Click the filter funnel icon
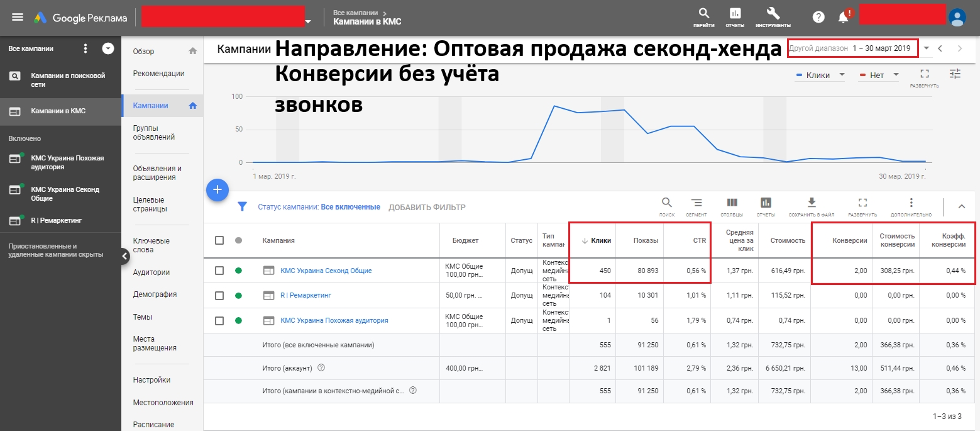Viewport: 980px width, 431px height. [x=242, y=207]
